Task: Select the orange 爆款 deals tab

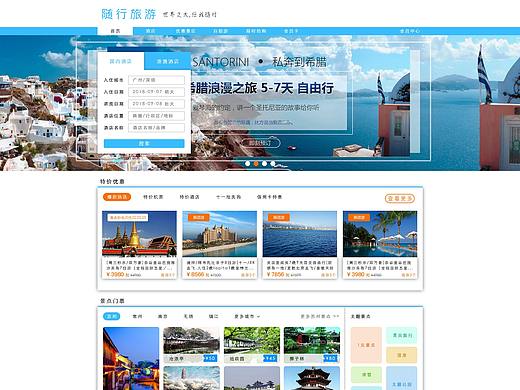Action: 117,197
